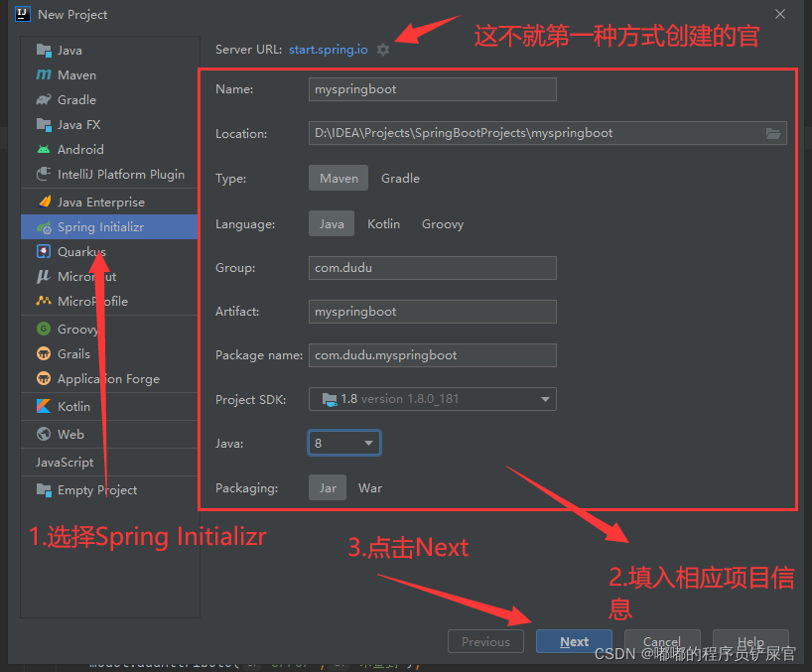Select War packaging
812x672 pixels.
pyautogui.click(x=369, y=487)
